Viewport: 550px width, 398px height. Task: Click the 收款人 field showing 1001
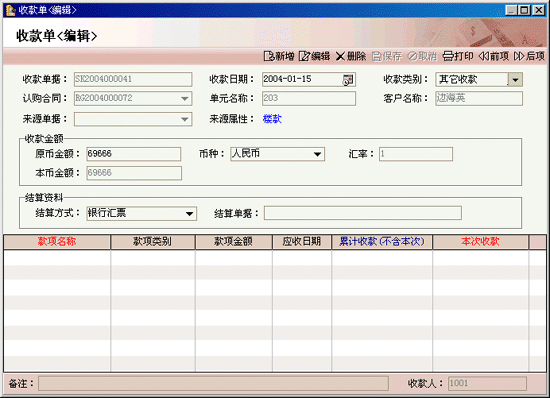pyautogui.click(x=487, y=383)
